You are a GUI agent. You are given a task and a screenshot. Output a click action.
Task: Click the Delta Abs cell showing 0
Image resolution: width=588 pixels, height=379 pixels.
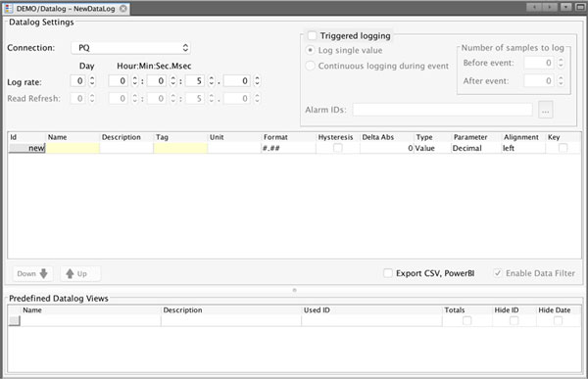(x=387, y=148)
